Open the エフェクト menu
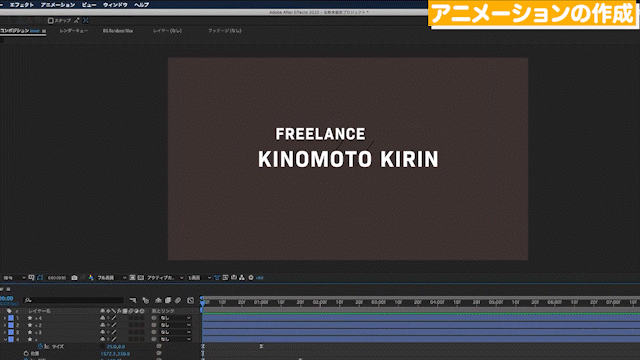The height and width of the screenshot is (360, 640). tap(22, 5)
